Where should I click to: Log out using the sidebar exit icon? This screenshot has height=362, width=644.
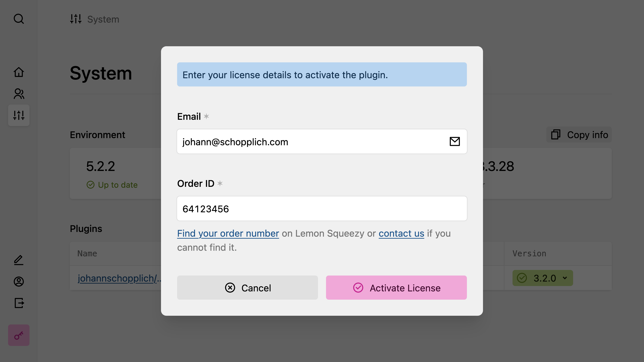19,303
